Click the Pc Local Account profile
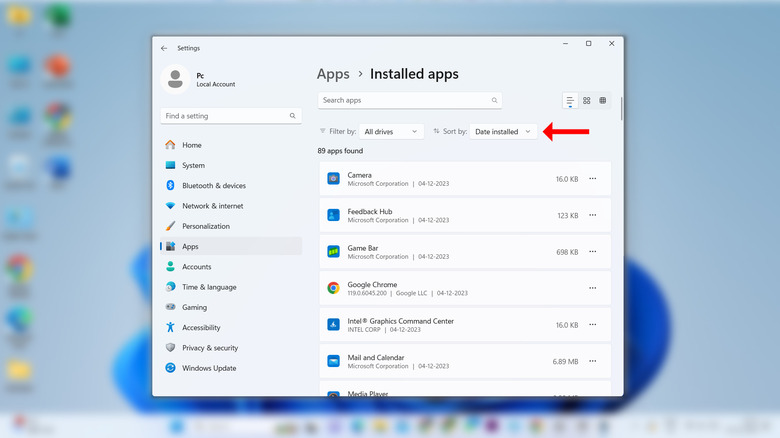780x438 pixels. (x=200, y=78)
